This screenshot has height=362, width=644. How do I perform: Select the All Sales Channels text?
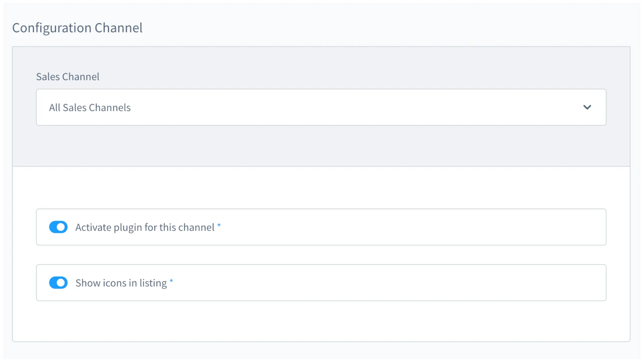tap(90, 107)
